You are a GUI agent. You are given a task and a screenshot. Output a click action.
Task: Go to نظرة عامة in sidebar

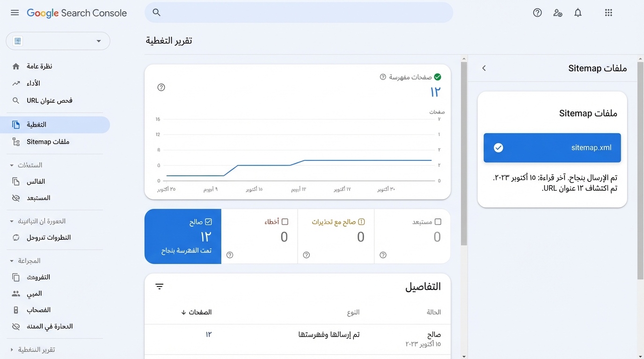pos(39,66)
